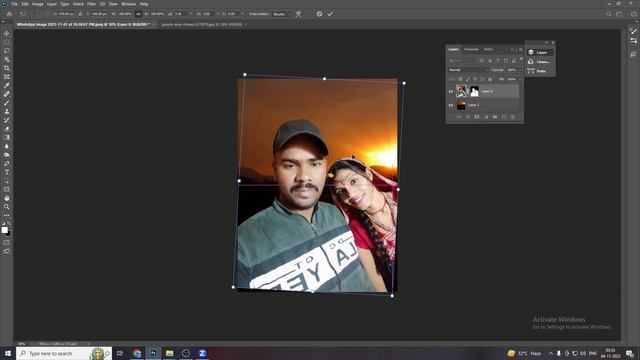Toggle layer filter switch in Layers panel
Screen dimensions: 640x360
521,60
